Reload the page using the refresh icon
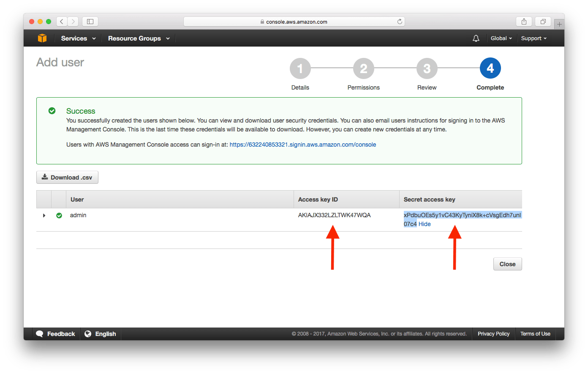Image resolution: width=588 pixels, height=374 pixels. coord(400,22)
